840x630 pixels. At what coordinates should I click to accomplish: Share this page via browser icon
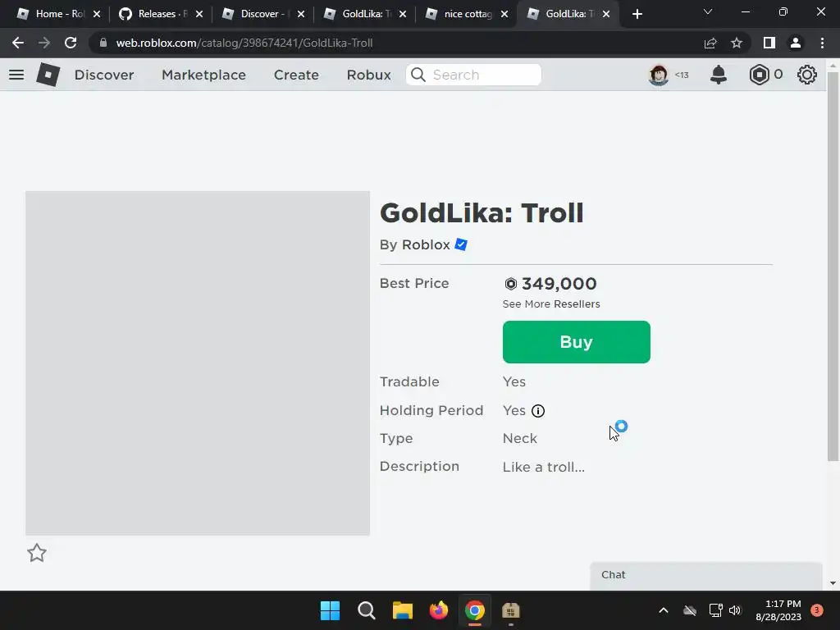tap(710, 43)
